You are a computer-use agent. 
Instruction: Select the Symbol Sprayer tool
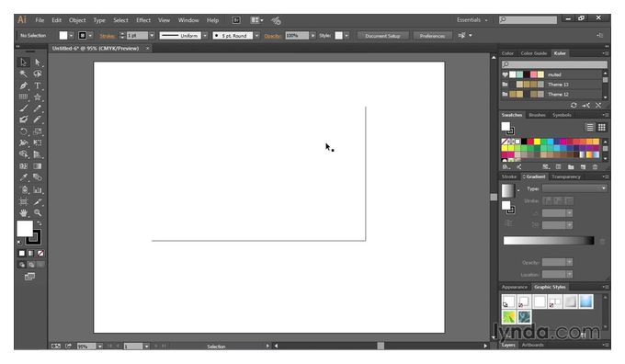point(24,189)
